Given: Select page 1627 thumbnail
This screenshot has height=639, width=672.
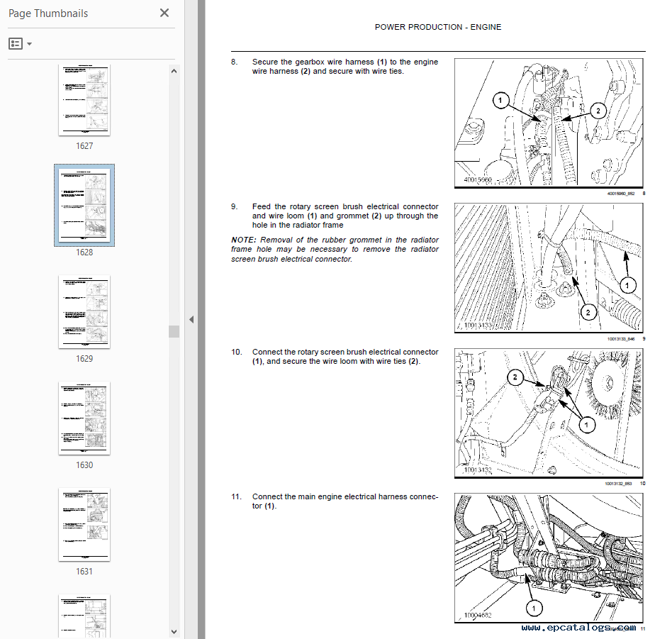Looking at the screenshot, I should point(84,100).
